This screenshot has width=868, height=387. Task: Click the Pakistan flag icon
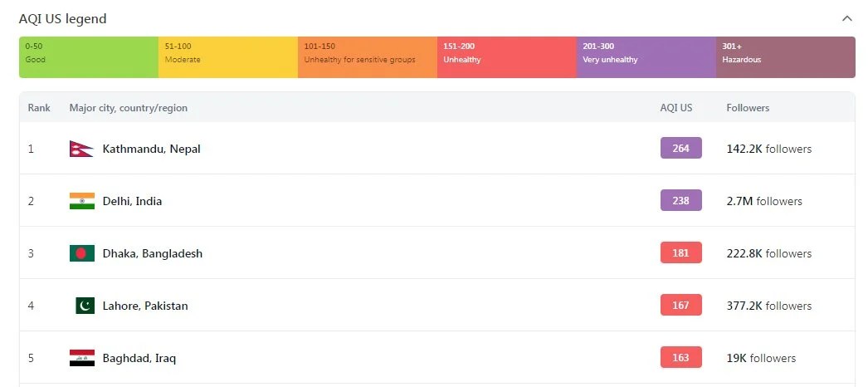85,306
